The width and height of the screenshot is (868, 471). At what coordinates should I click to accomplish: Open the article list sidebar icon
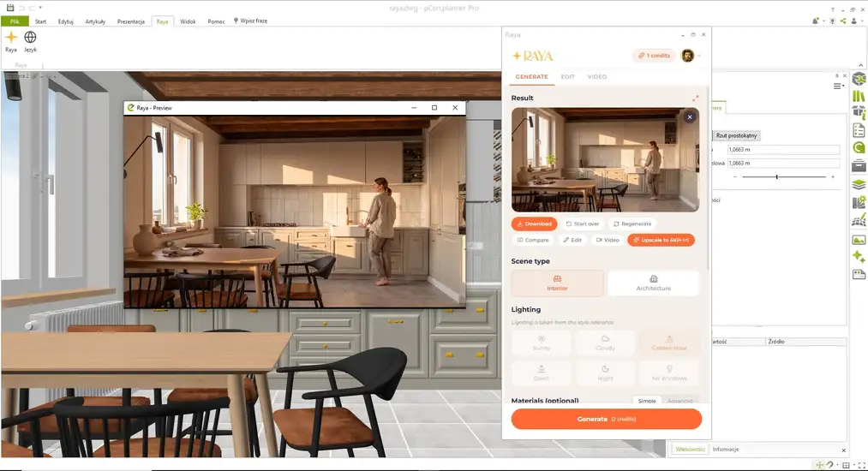pos(859,130)
